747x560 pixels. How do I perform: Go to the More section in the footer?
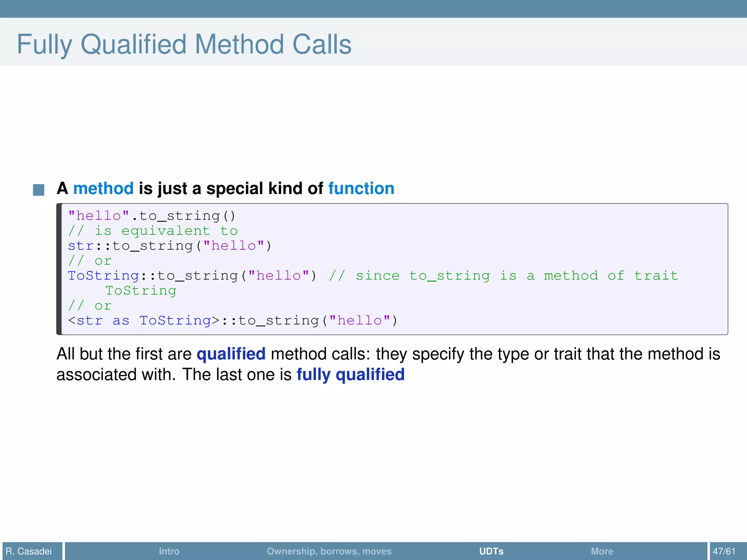coord(602,551)
